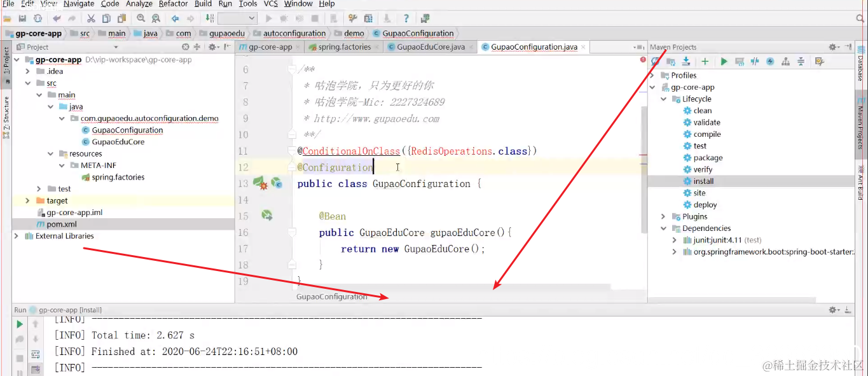Click Execute Maven Goal icon
This screenshot has width=868, height=376.
[x=740, y=62]
